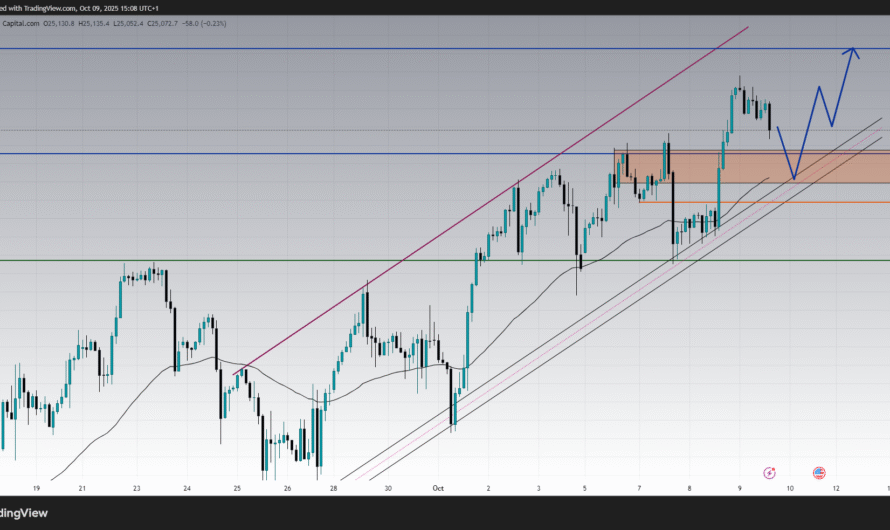Image resolution: width=890 pixels, height=530 pixels.
Task: Click the Capital.com source label
Action: 21,23
